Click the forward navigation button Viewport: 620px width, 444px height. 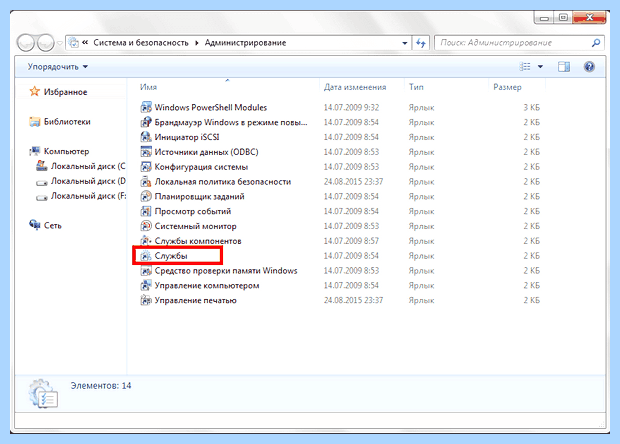[x=45, y=43]
